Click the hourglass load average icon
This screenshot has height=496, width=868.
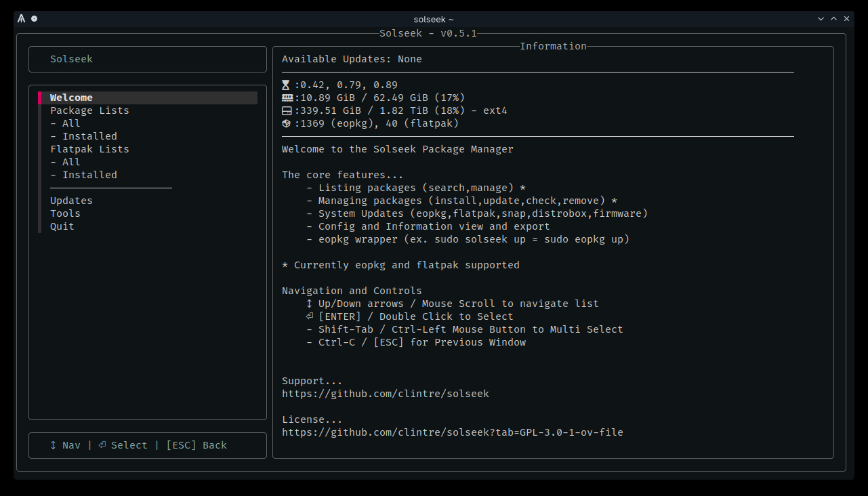coord(286,85)
